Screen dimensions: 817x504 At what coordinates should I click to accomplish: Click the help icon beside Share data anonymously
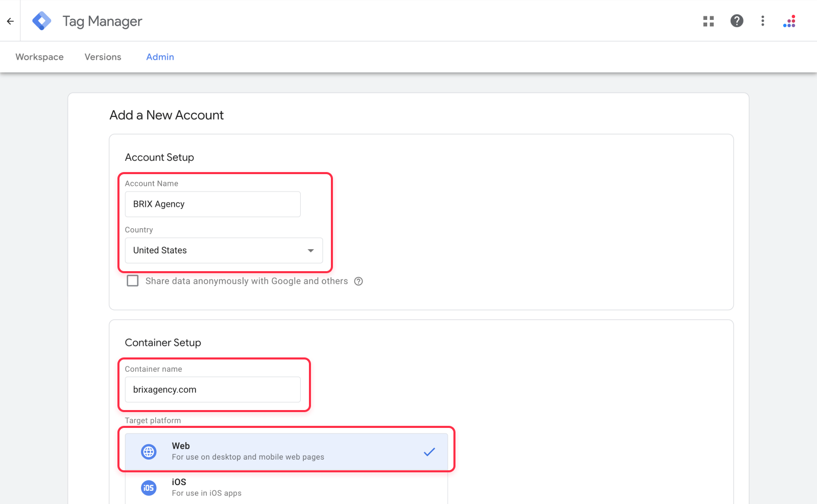click(358, 281)
